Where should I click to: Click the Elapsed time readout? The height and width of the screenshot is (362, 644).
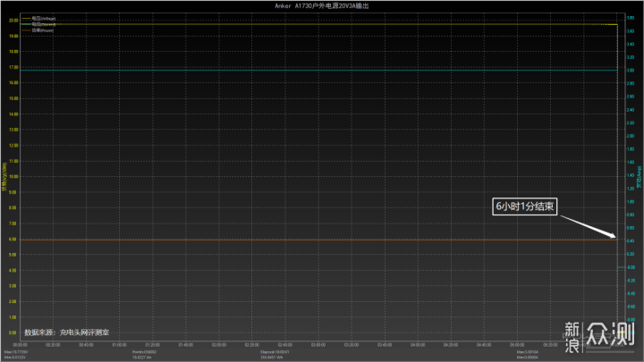tap(275, 352)
